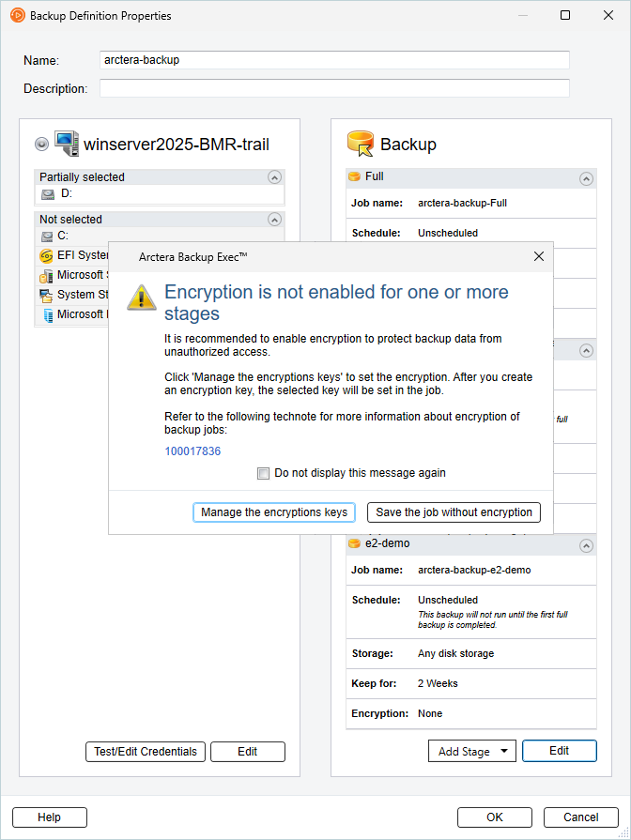Click the Name input field

coord(334,60)
